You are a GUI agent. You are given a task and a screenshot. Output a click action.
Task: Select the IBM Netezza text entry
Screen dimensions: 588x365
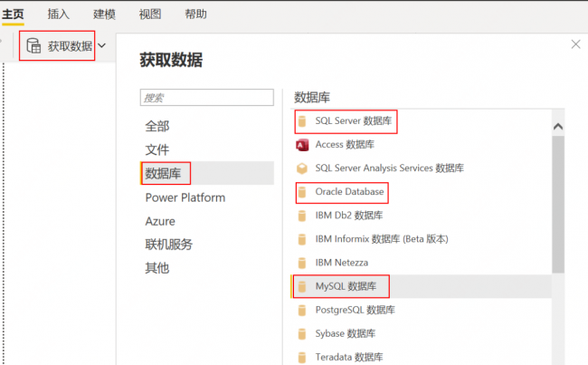pyautogui.click(x=342, y=263)
